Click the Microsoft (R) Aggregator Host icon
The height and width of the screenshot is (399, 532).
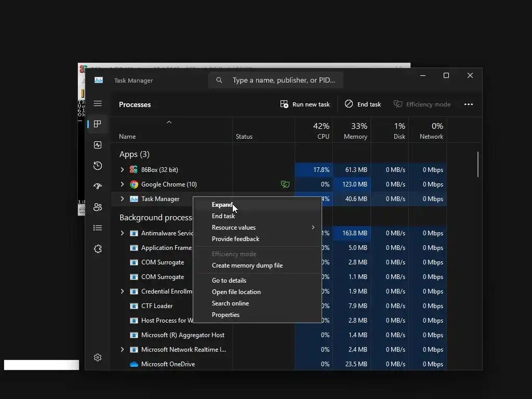point(134,335)
